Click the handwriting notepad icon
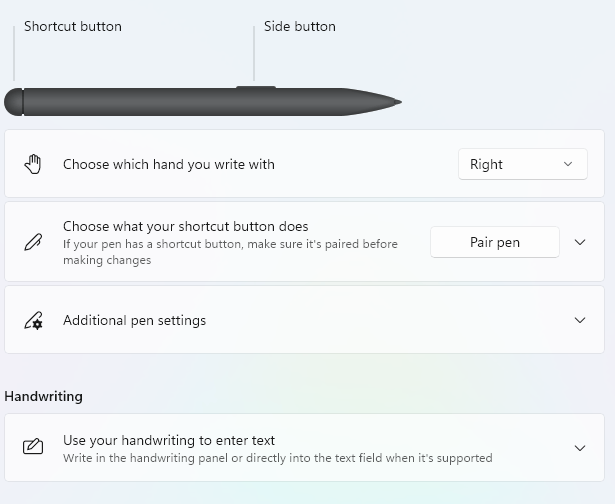Image resolution: width=615 pixels, height=504 pixels. [x=33, y=447]
